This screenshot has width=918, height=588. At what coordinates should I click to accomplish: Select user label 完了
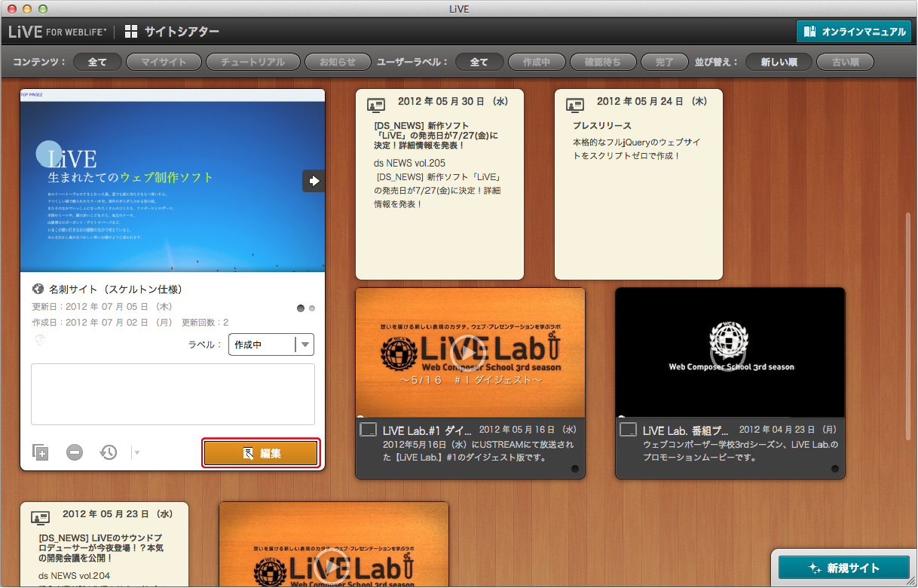tap(665, 62)
